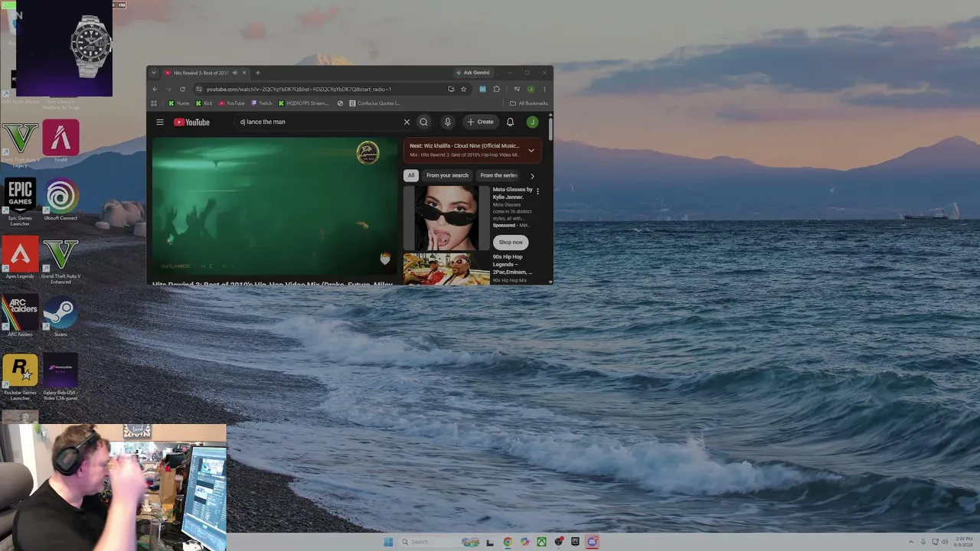The image size is (980, 551).
Task: Open the HOZAOFPS Stream bookmark
Action: tap(303, 103)
